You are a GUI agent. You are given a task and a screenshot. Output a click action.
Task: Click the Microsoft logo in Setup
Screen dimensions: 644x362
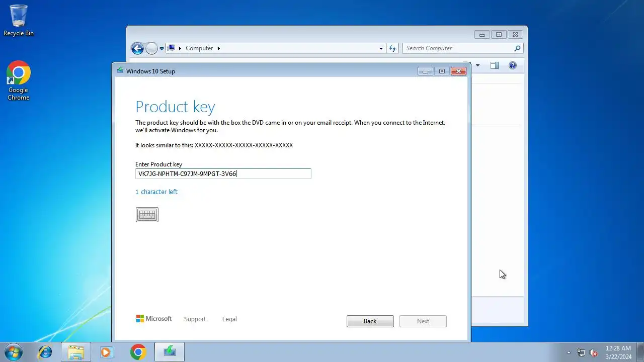pos(154,319)
